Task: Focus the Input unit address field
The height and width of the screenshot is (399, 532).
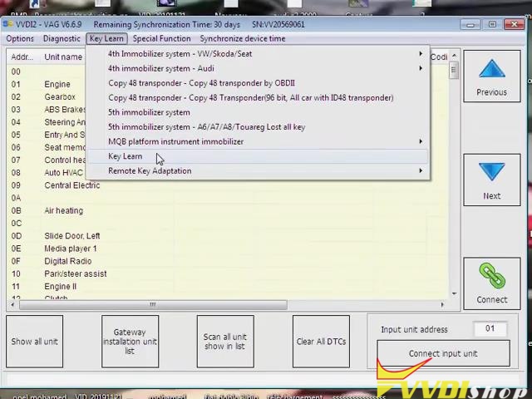Action: [x=490, y=328]
